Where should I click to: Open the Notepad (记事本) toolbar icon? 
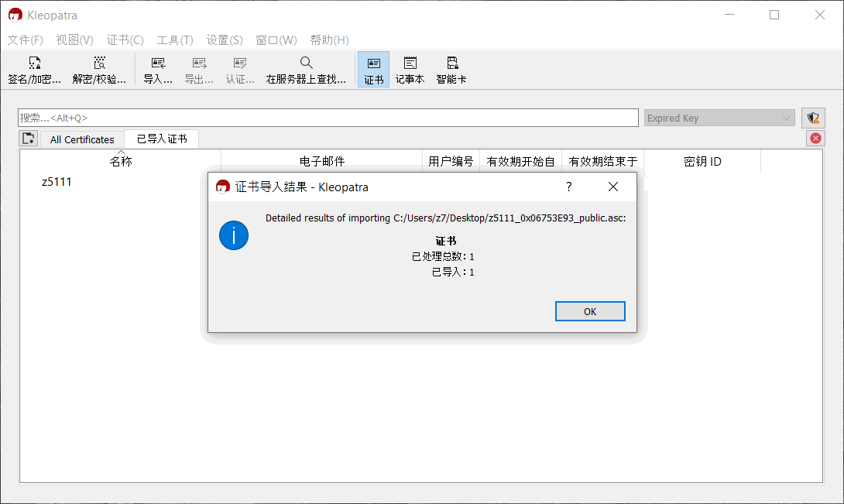coord(410,70)
